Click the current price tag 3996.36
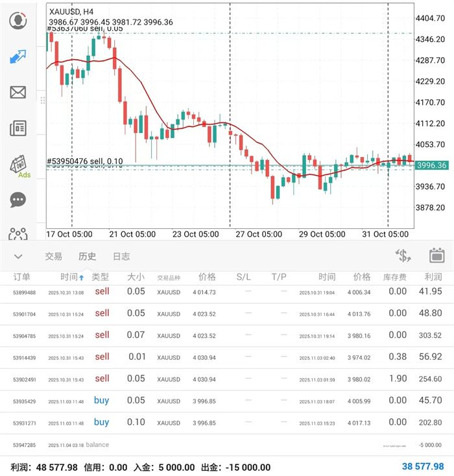 pos(431,165)
